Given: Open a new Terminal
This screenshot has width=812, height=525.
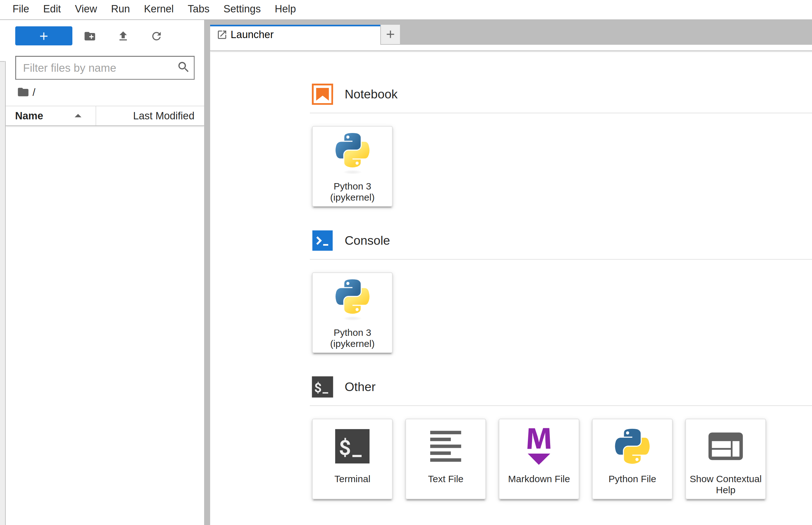Looking at the screenshot, I should pos(352,459).
